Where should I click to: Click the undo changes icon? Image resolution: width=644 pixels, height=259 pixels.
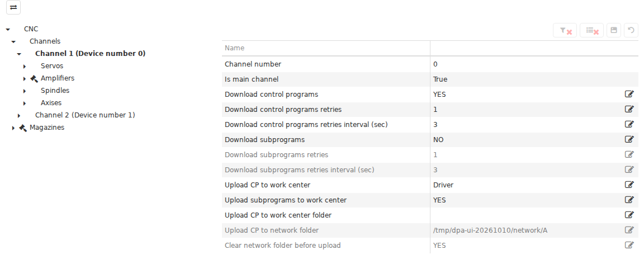631,30
